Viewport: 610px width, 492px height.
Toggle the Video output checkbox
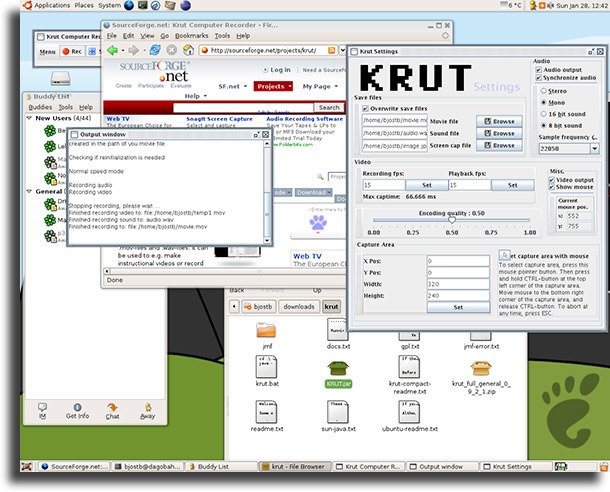[551, 180]
